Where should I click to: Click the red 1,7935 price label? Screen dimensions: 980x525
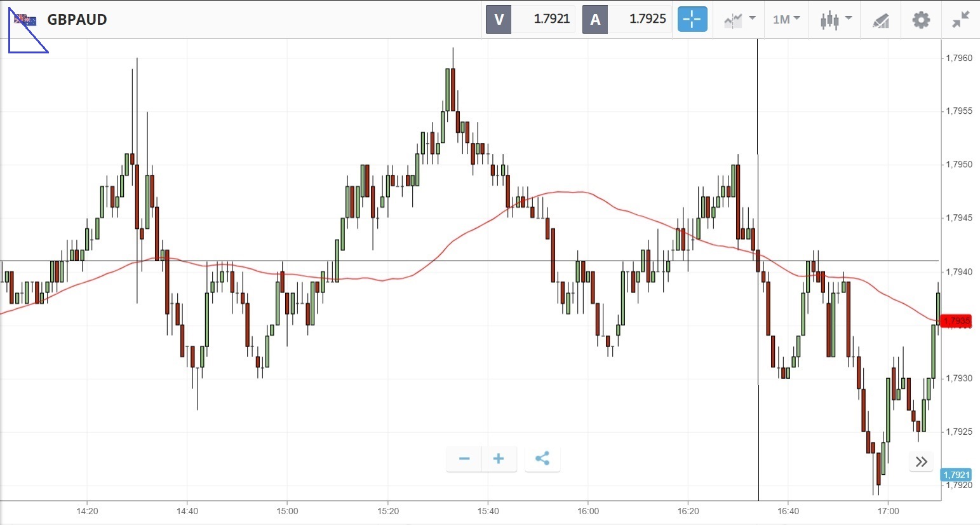pyautogui.click(x=957, y=321)
